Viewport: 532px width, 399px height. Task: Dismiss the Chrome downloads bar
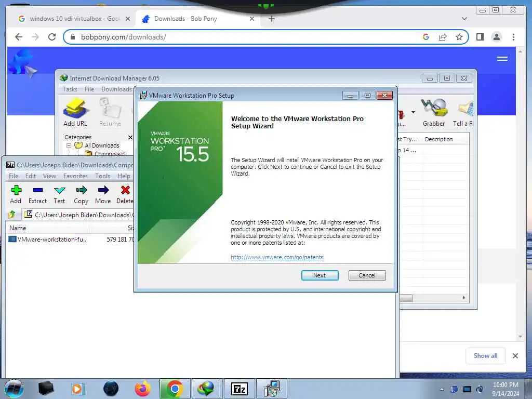[515, 355]
